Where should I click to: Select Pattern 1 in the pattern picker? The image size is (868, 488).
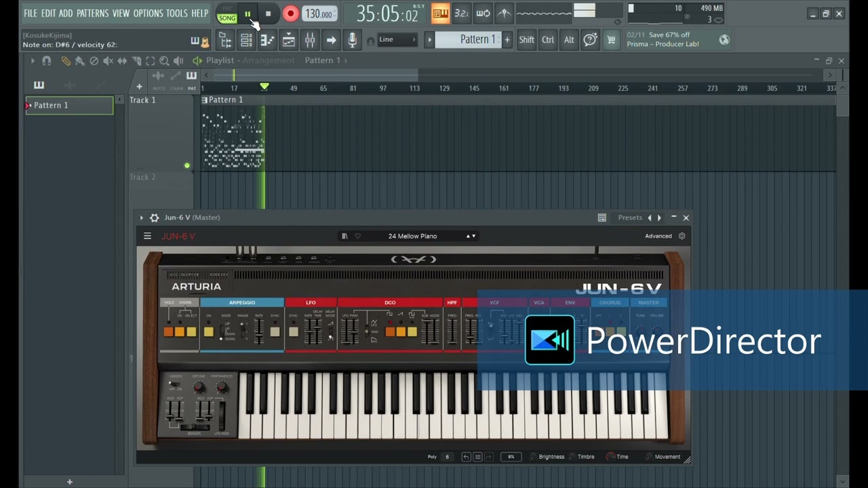[x=69, y=105]
